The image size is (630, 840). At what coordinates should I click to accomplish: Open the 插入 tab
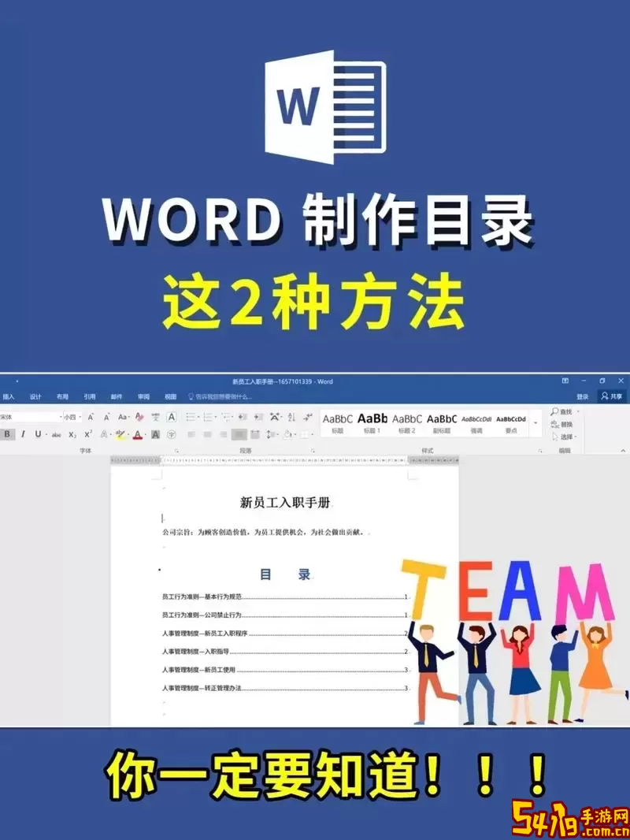[x=9, y=397]
